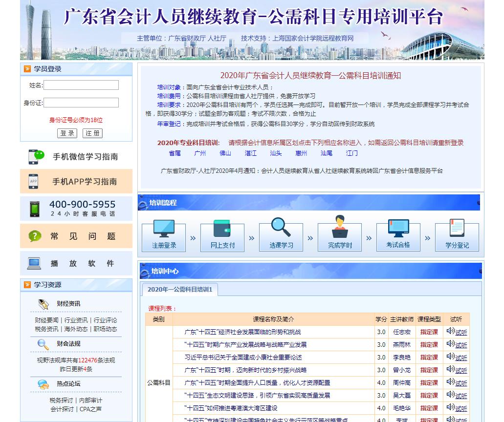504x422 pixels.
Task: Open the 佛山 region link
Action: pos(225,153)
